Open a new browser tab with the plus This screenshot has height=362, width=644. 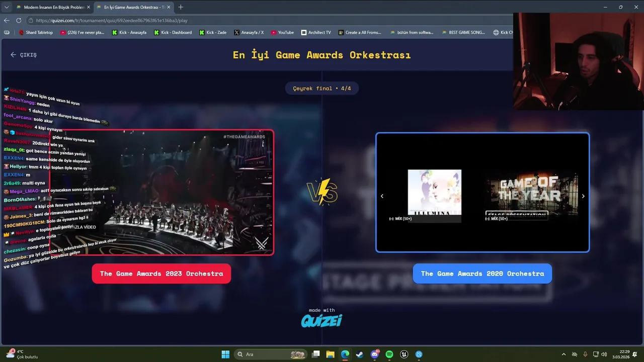(x=181, y=7)
